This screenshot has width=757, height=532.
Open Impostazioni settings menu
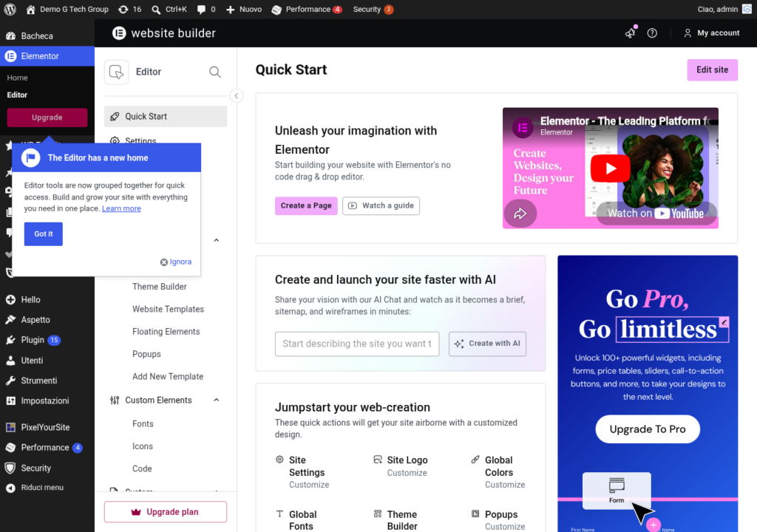coord(47,401)
